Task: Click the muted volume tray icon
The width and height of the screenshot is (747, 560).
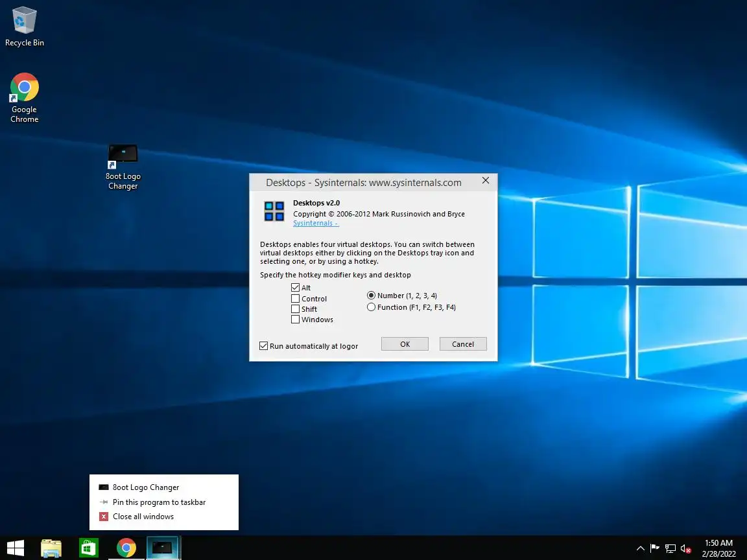Action: [x=685, y=548]
